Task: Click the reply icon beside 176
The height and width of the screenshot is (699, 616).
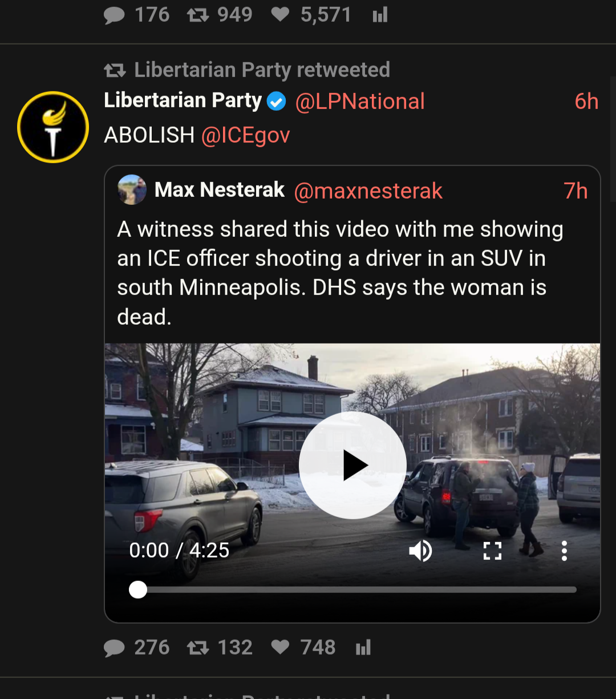Action: (x=115, y=15)
